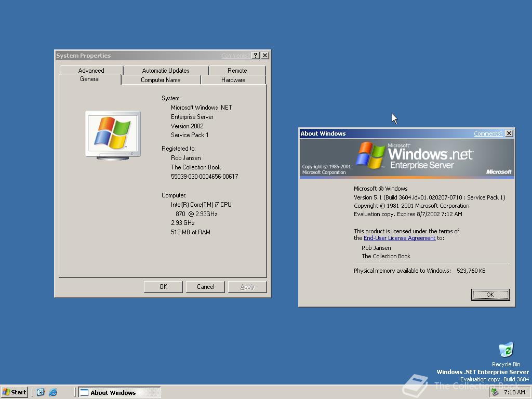The height and width of the screenshot is (399, 532).
Task: Click the Windows monitor logo in System Properties
Action: click(x=113, y=136)
